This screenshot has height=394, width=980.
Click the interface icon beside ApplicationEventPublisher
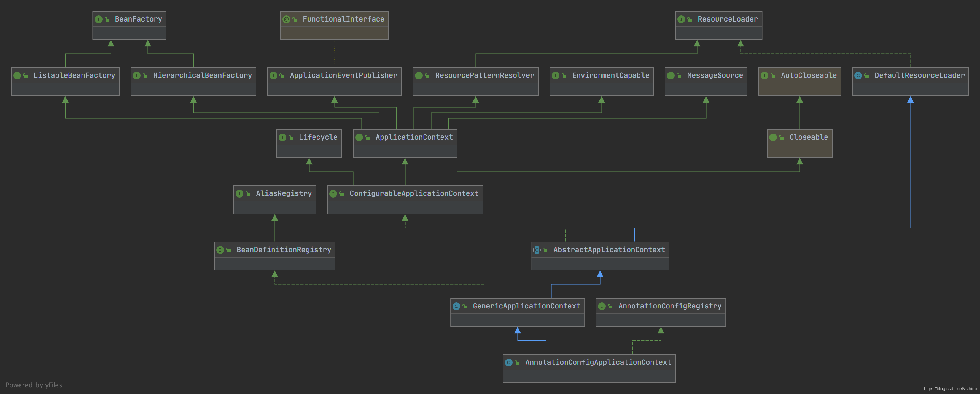[x=274, y=75]
